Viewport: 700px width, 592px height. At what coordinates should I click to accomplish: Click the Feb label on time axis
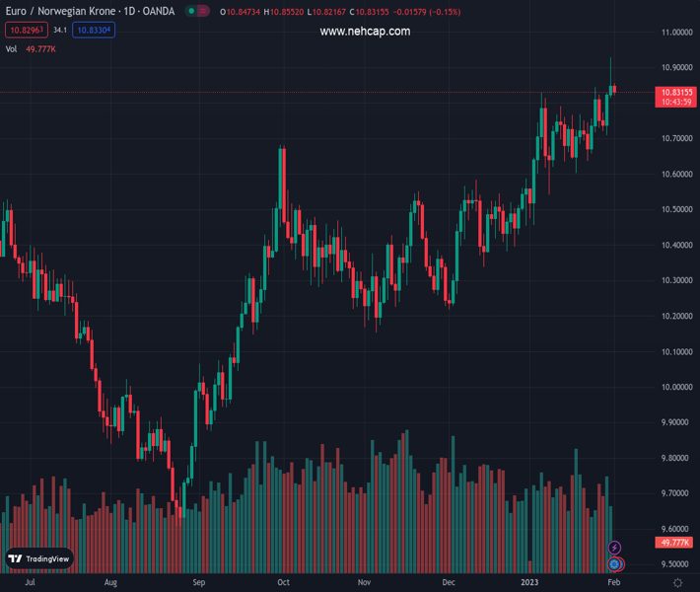pos(614,583)
